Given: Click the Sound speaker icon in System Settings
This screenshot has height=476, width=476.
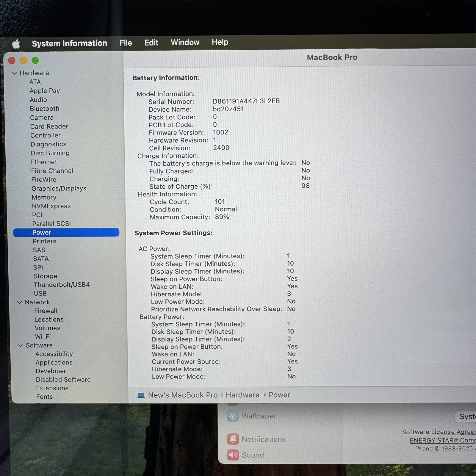Looking at the screenshot, I should (233, 455).
